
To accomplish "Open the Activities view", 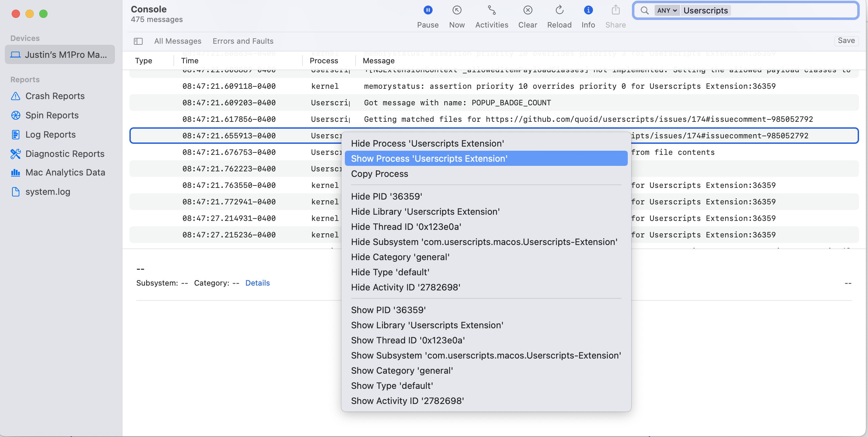I will tap(491, 11).
